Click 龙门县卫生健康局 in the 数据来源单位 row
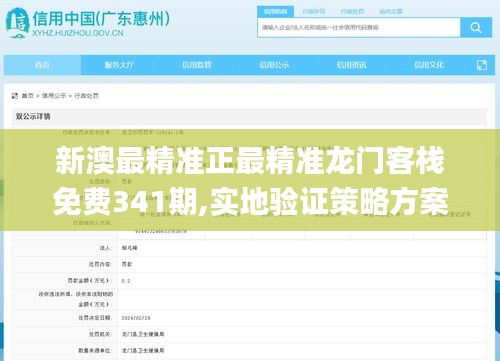The height and width of the screenshot is (361, 500). pos(143,351)
